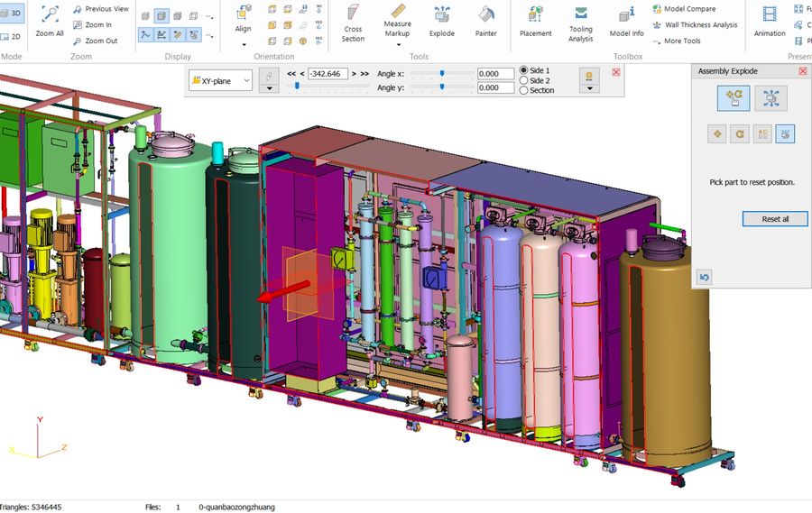Go to Previous View
Screen dimensions: 812x513
click(x=101, y=9)
